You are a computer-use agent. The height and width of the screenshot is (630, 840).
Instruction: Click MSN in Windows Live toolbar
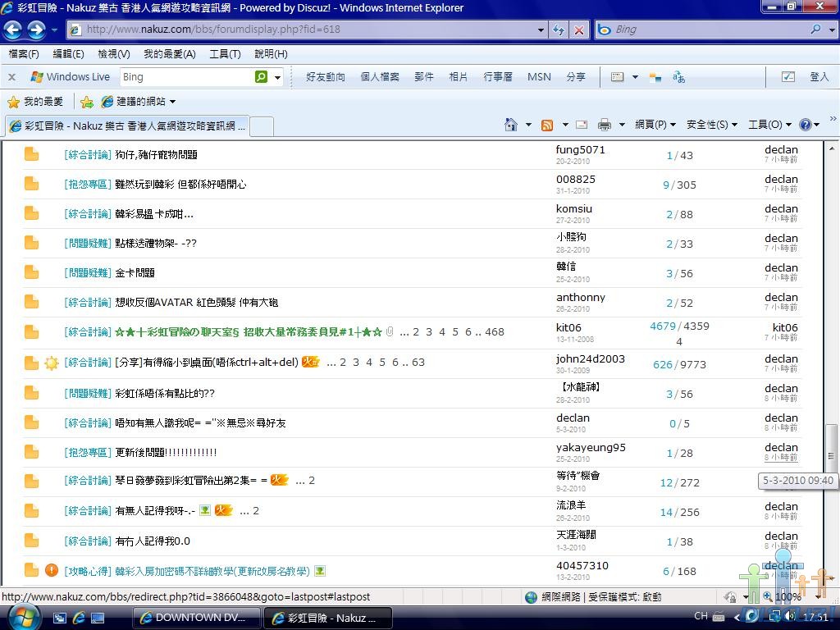[538, 77]
